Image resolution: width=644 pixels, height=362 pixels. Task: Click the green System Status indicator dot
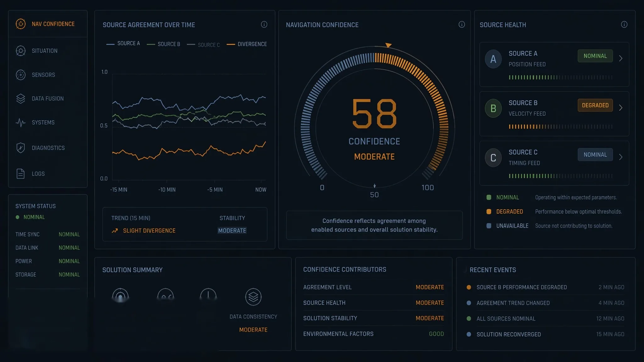click(18, 217)
